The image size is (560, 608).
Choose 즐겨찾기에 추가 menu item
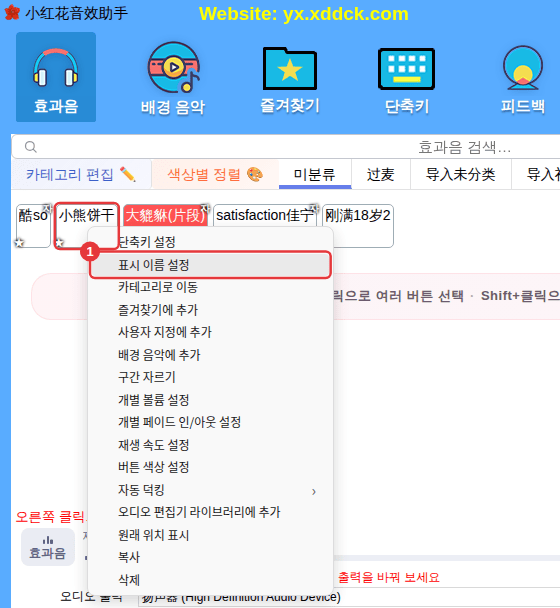pos(210,310)
